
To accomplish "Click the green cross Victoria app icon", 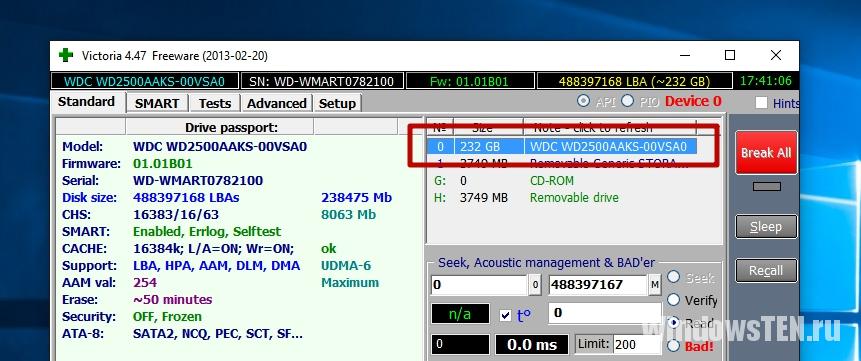I will click(66, 55).
